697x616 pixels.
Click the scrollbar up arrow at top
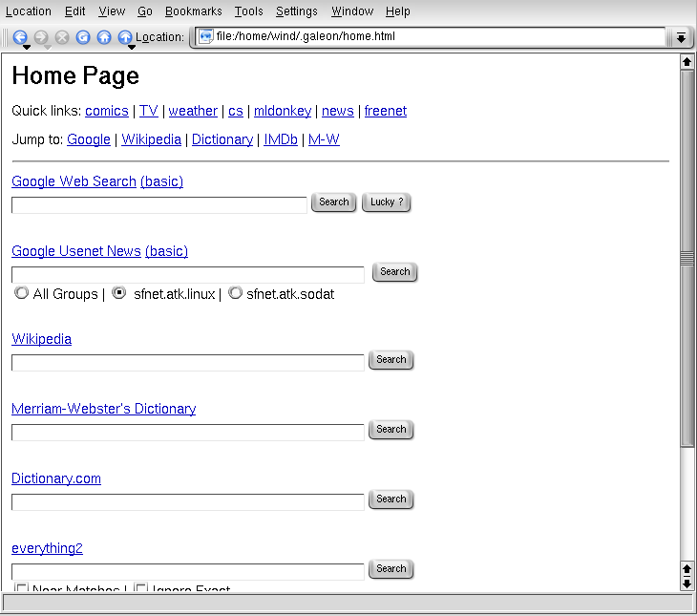[x=686, y=62]
